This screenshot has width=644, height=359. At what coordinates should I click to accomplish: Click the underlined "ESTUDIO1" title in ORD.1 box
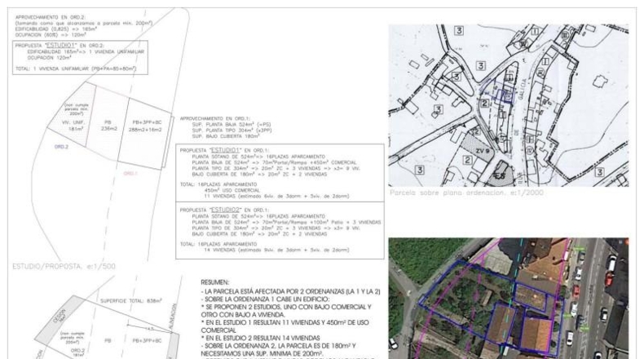[225, 150]
